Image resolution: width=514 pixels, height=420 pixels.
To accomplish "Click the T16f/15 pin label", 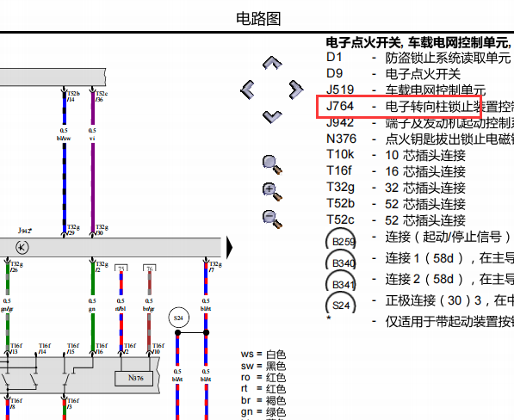I will [73, 349].
